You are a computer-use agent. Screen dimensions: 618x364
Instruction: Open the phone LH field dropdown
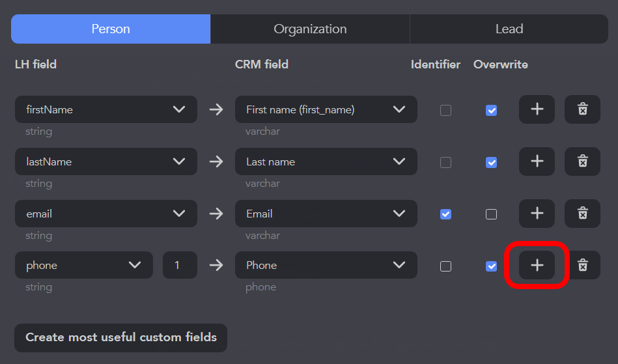pyautogui.click(x=84, y=265)
